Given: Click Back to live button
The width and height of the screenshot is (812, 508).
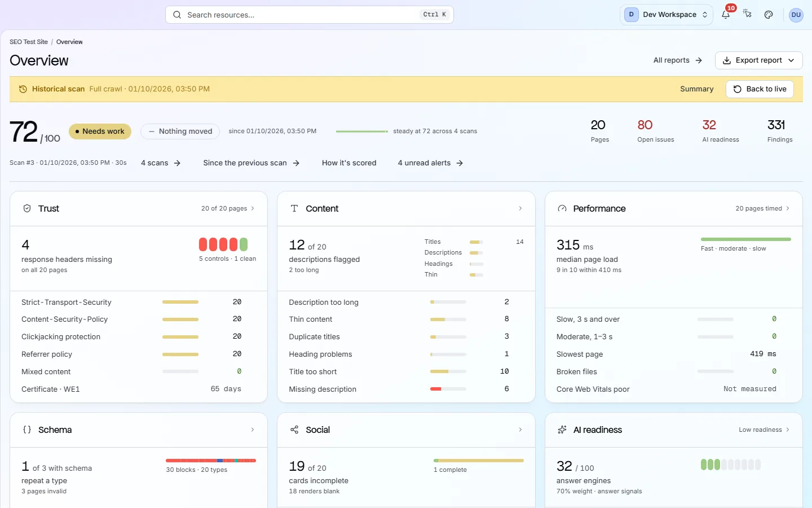Looking at the screenshot, I should coord(760,89).
